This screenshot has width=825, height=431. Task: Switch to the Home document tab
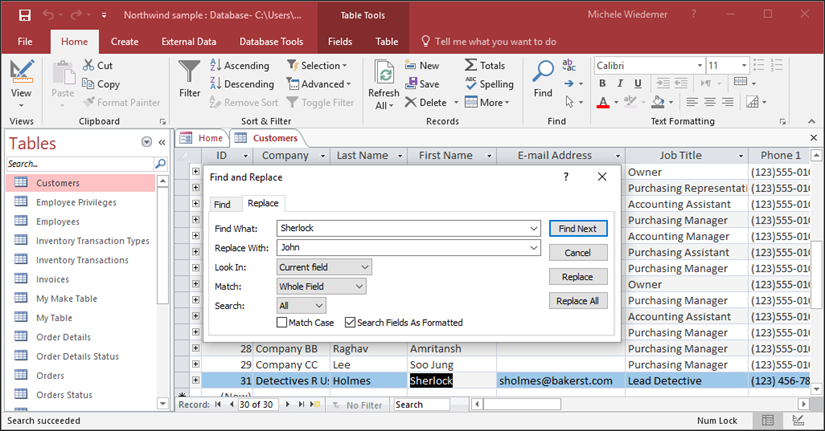203,138
